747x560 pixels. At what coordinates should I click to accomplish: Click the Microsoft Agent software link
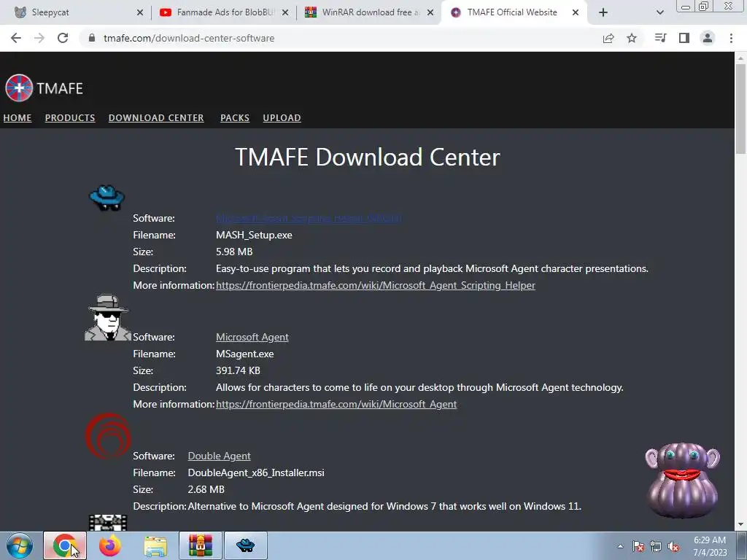(252, 337)
